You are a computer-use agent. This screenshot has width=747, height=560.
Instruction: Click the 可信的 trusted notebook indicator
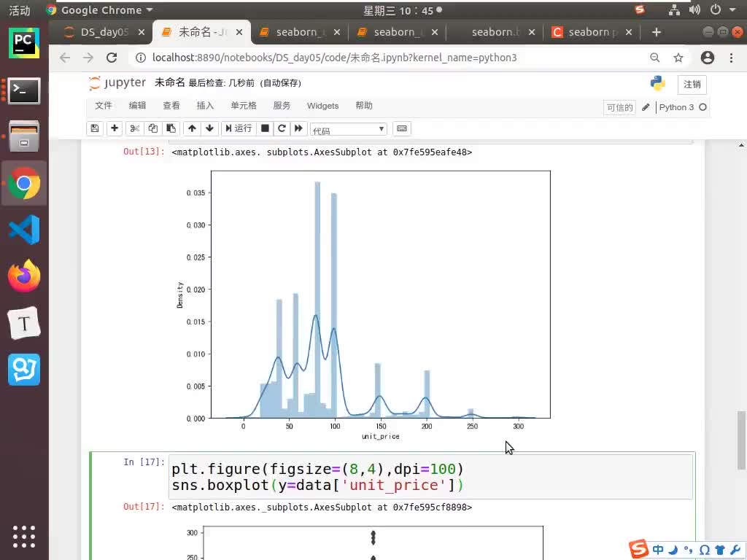coord(619,108)
